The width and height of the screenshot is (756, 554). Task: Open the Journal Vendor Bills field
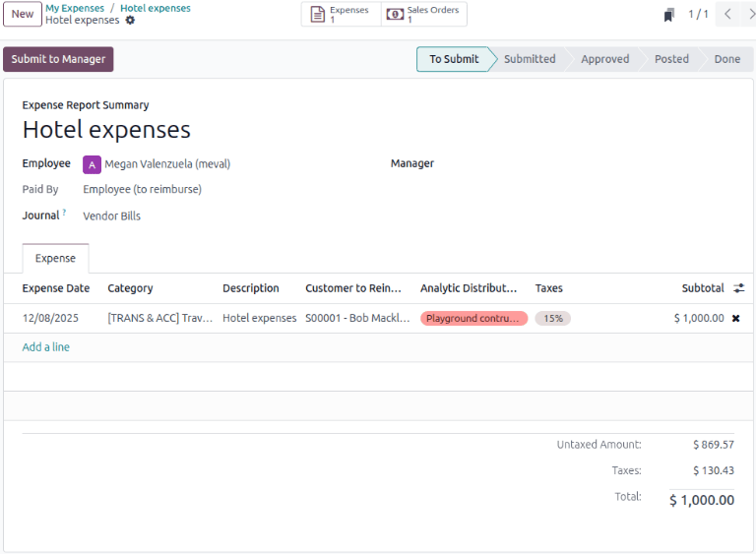coord(111,215)
